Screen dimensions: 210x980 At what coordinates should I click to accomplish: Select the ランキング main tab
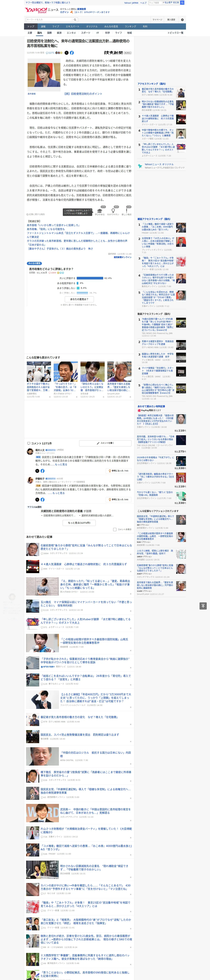(130, 26)
